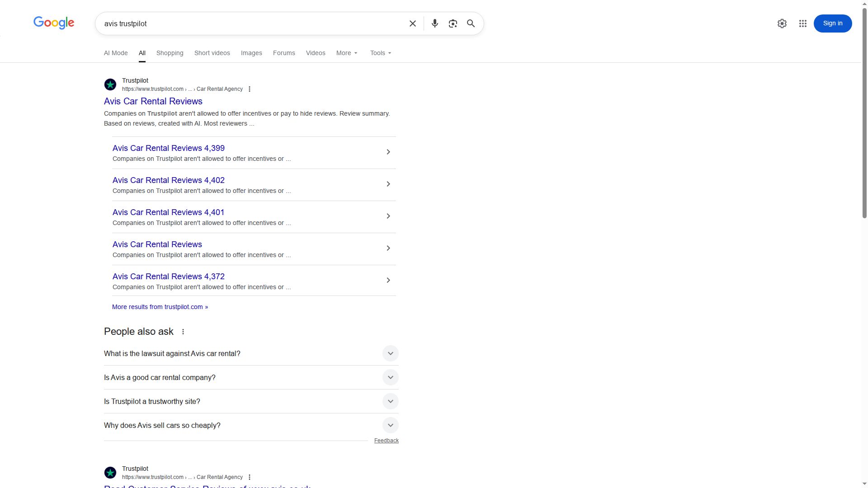Expand 'What is the lawsuit against Avis' question
This screenshot has height=488, width=868.
390,353
